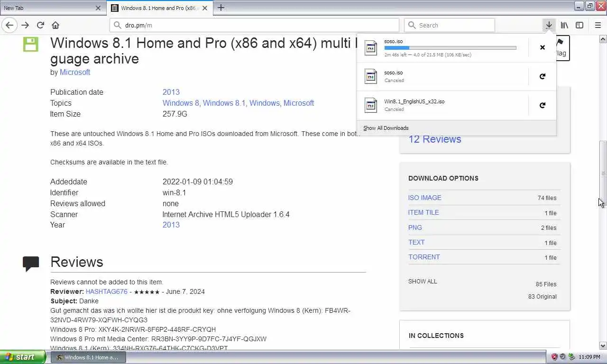Viewport: 607px width, 364px height.
Task: Click the address bar showing dro.pm/m
Action: [x=255, y=25]
